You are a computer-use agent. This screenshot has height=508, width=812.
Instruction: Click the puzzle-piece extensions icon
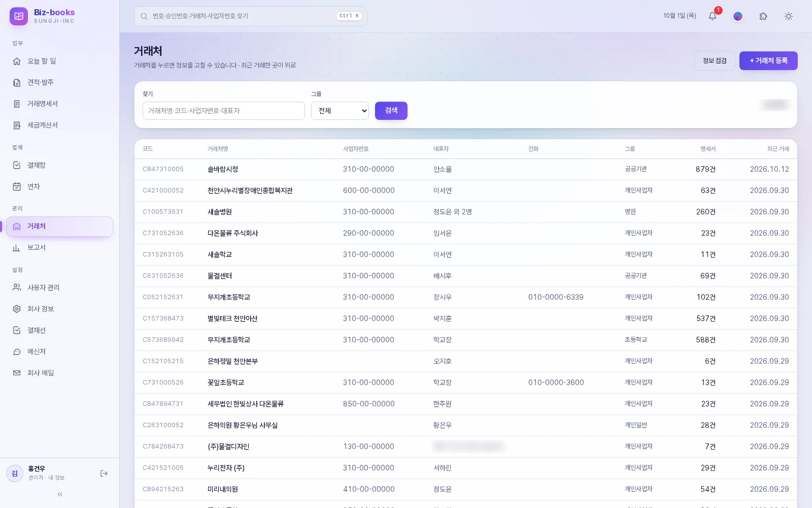[x=763, y=16]
